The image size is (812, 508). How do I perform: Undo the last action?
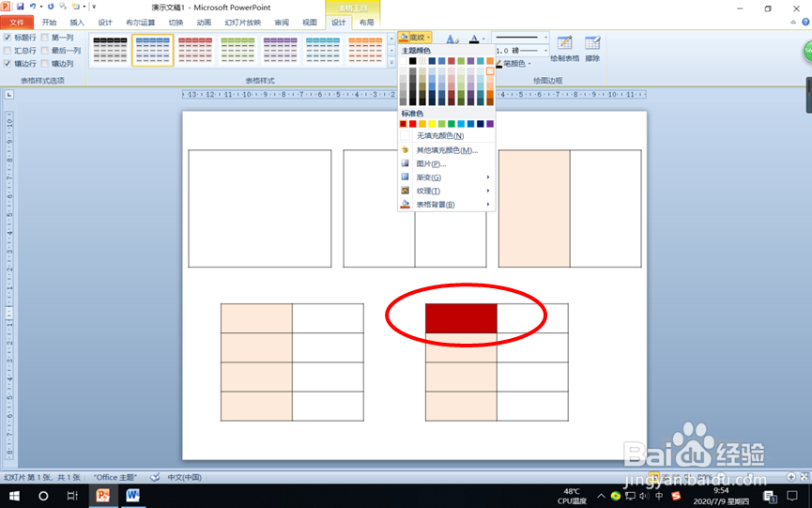pos(33,7)
